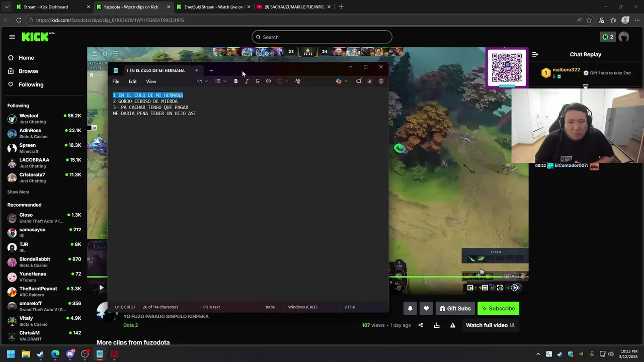The image size is (644, 362).
Task: Collapse the Chat Replay panel
Action: coord(535,54)
